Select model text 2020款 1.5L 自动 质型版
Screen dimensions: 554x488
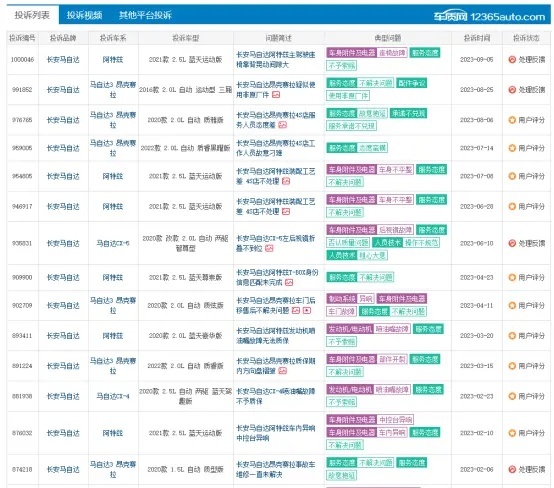click(185, 469)
